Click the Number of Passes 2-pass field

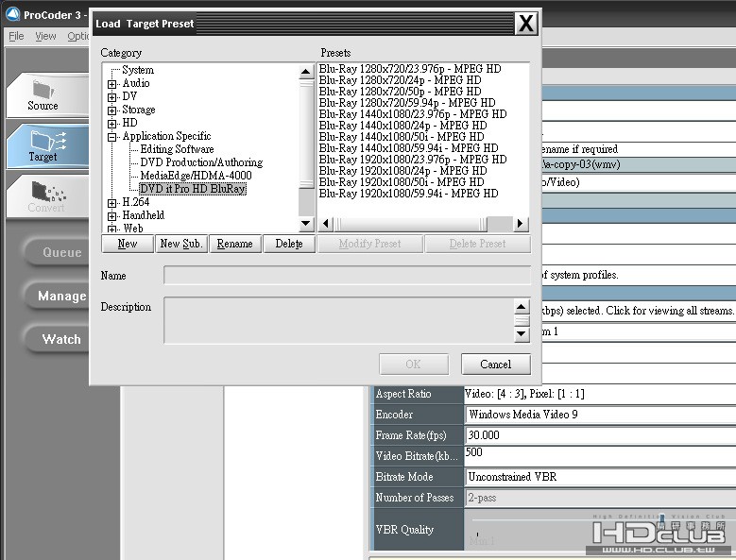pos(600,498)
